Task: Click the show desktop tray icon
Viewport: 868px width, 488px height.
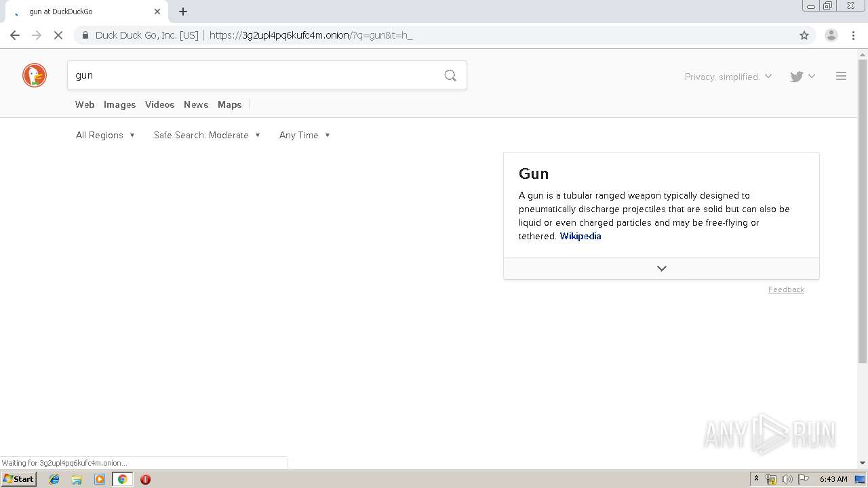Action: pos(860,479)
